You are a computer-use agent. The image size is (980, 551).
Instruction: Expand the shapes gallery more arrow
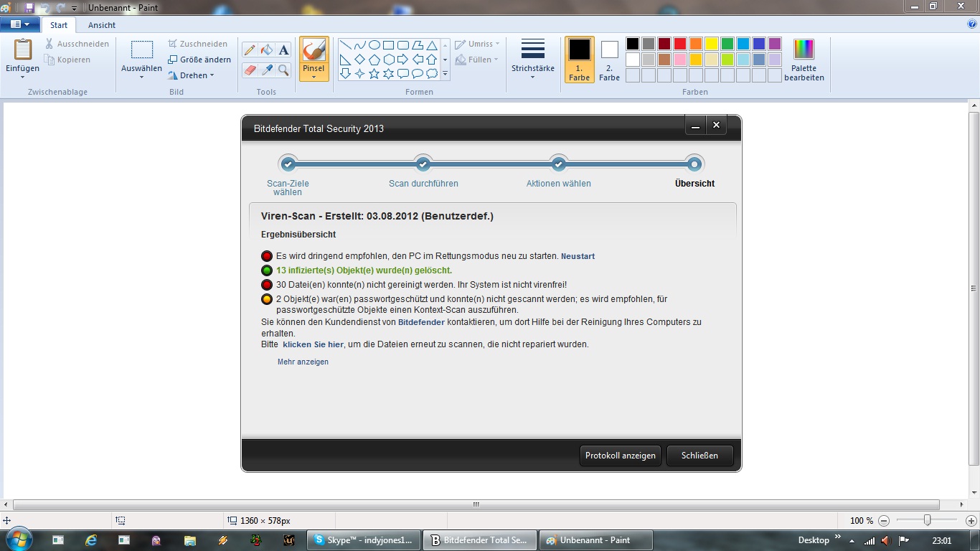pyautogui.click(x=445, y=74)
